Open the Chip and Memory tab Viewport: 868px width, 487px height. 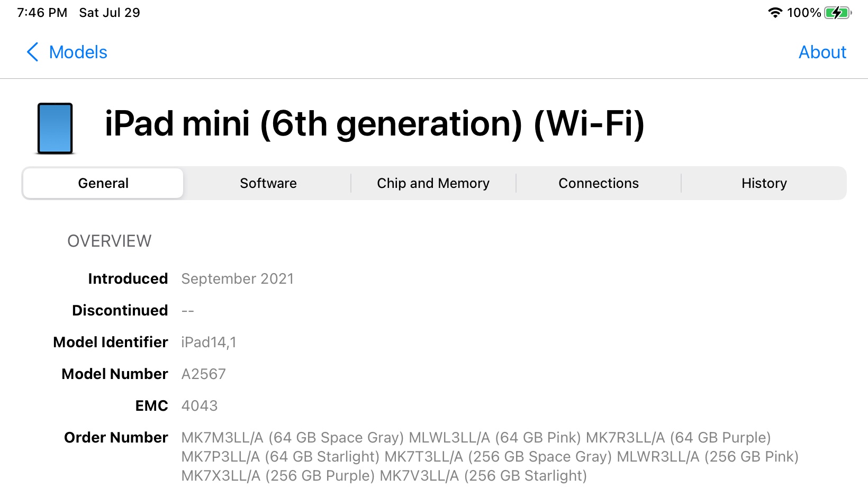coord(433,183)
